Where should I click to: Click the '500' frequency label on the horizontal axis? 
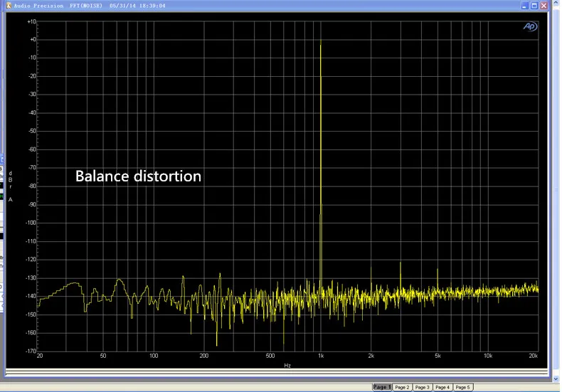[x=270, y=356]
